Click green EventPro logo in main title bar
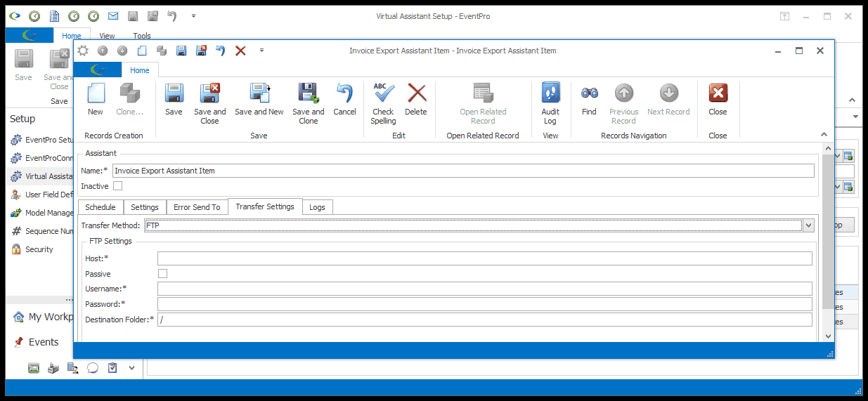Viewport: 868px width, 401px height. pyautogui.click(x=15, y=15)
